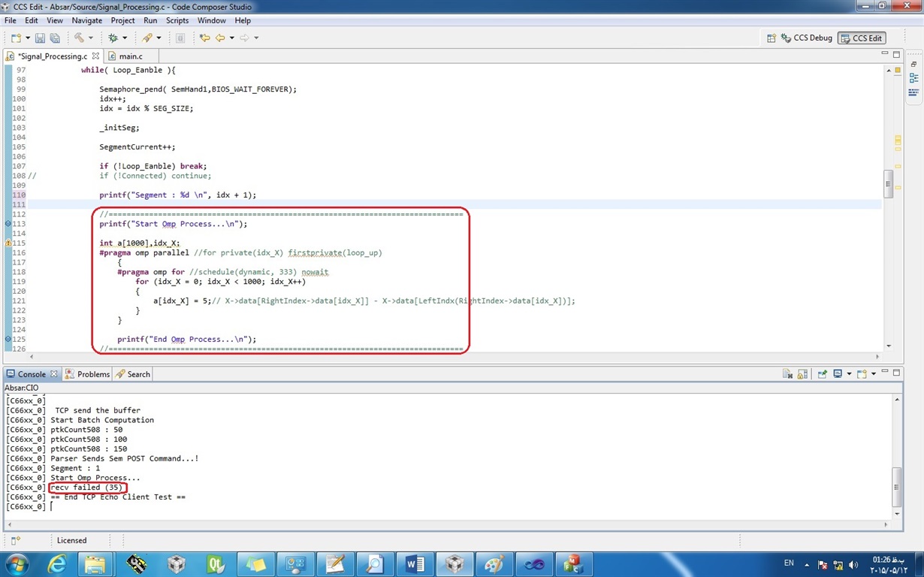Click the Display Selected Console monitor icon
Image resolution: width=924 pixels, height=577 pixels.
tap(837, 373)
